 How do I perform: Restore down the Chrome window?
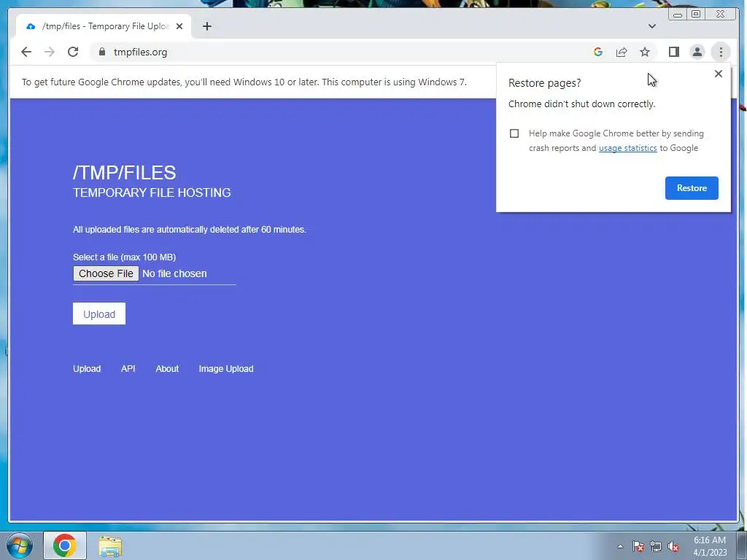696,15
